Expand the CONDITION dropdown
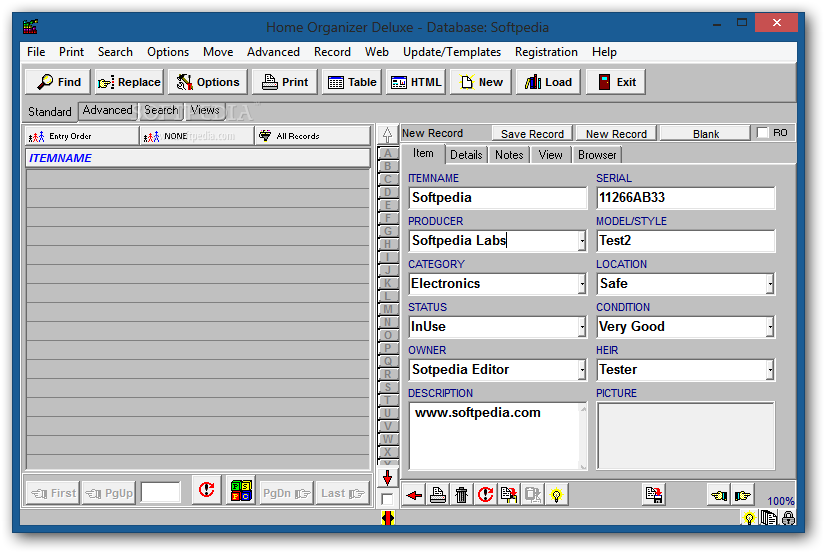 point(770,327)
